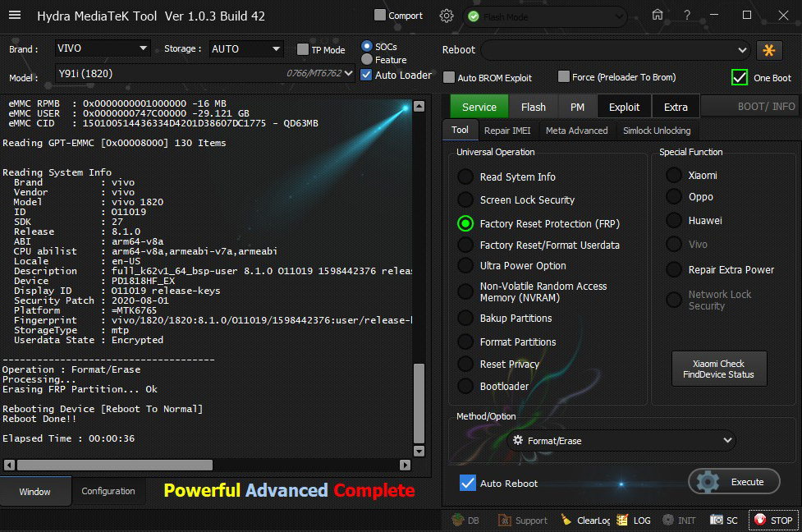This screenshot has width=802, height=532.
Task: Enable the Auto BROM Exploit checkbox
Action: (x=449, y=77)
